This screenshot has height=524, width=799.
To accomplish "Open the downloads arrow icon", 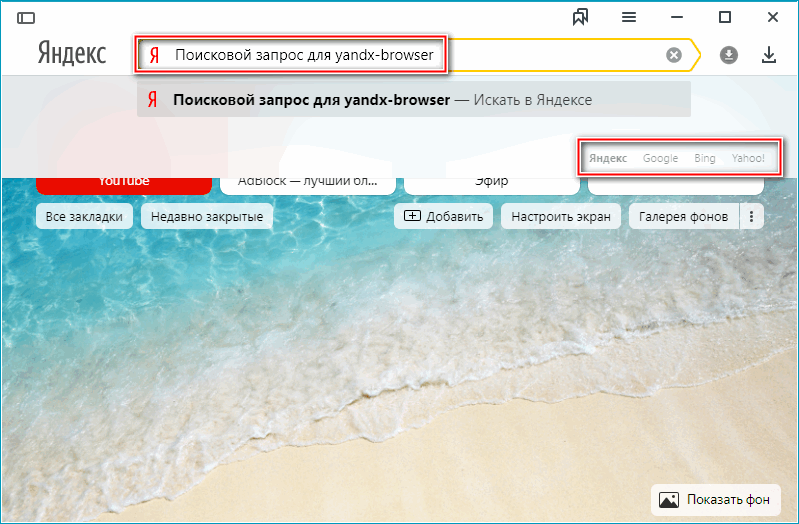I will pos(769,55).
